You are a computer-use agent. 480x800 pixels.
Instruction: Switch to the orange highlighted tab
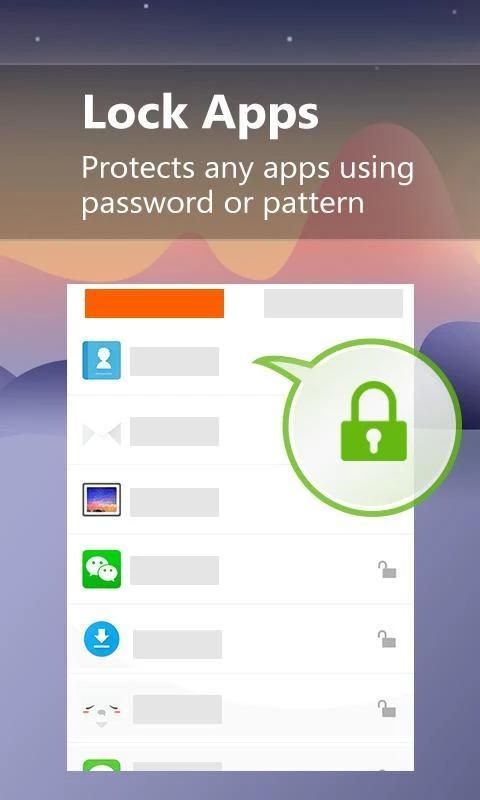(154, 303)
